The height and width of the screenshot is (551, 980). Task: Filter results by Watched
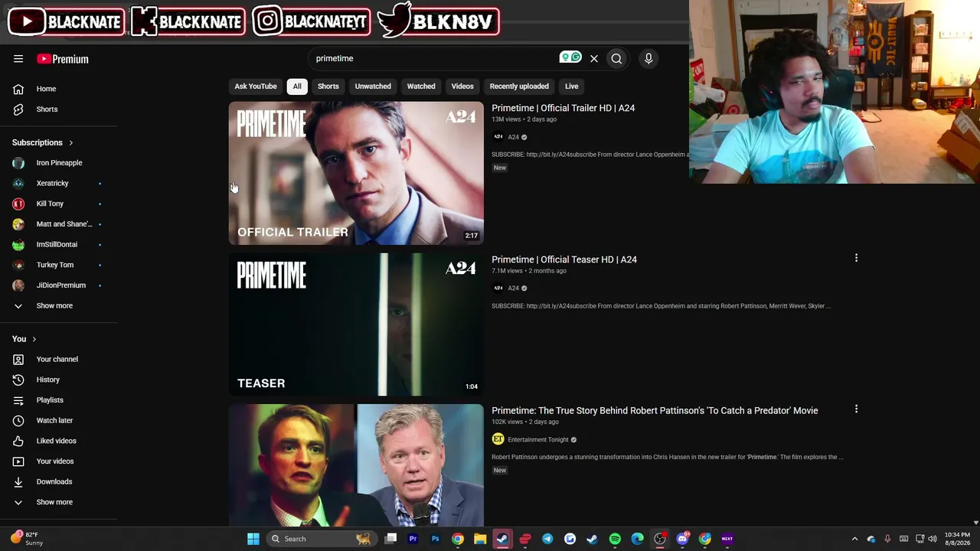tap(421, 86)
